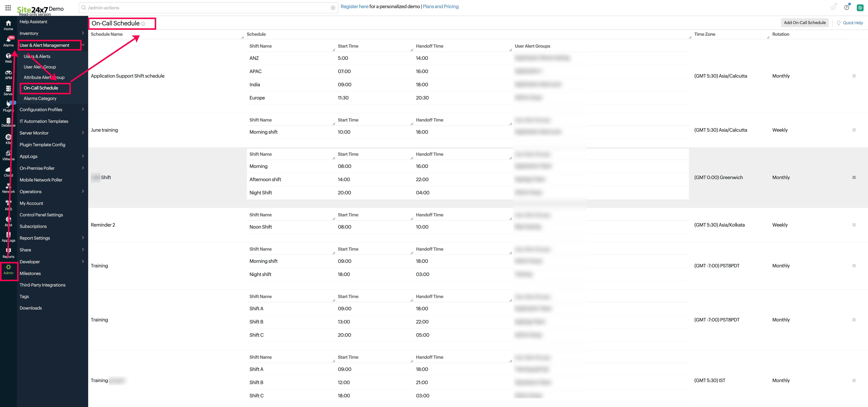This screenshot has width=868, height=407.
Task: Open the Home icon in sidebar
Action: (x=9, y=24)
